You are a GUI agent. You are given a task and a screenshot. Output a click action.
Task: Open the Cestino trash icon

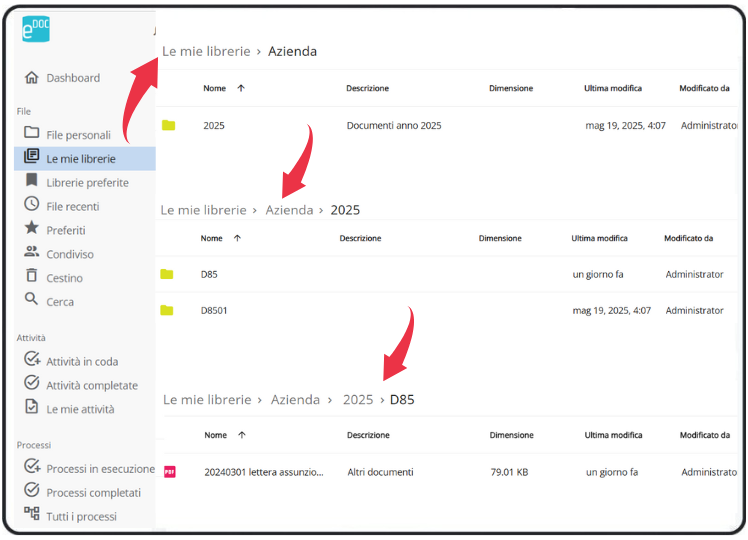coord(32,277)
